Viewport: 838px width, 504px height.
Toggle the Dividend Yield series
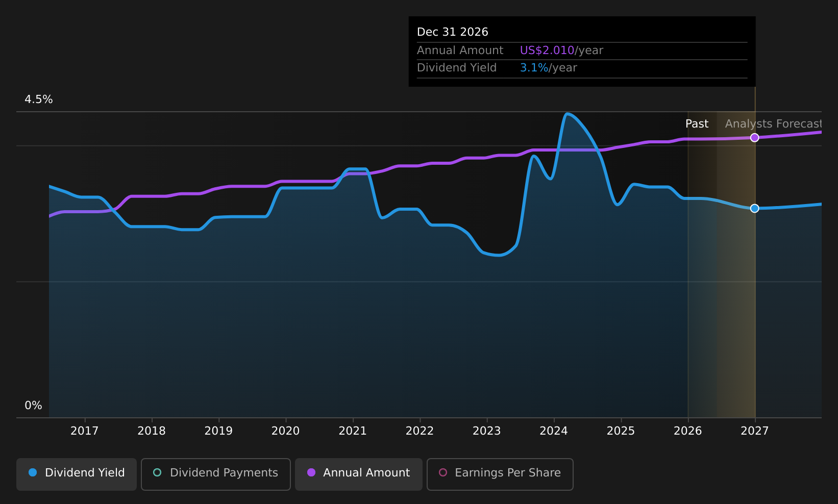point(77,474)
